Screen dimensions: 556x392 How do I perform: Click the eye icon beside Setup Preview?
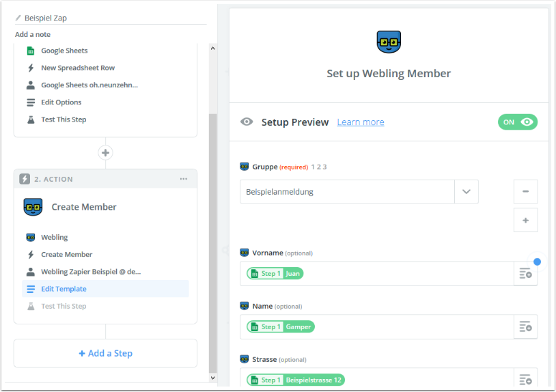click(247, 122)
